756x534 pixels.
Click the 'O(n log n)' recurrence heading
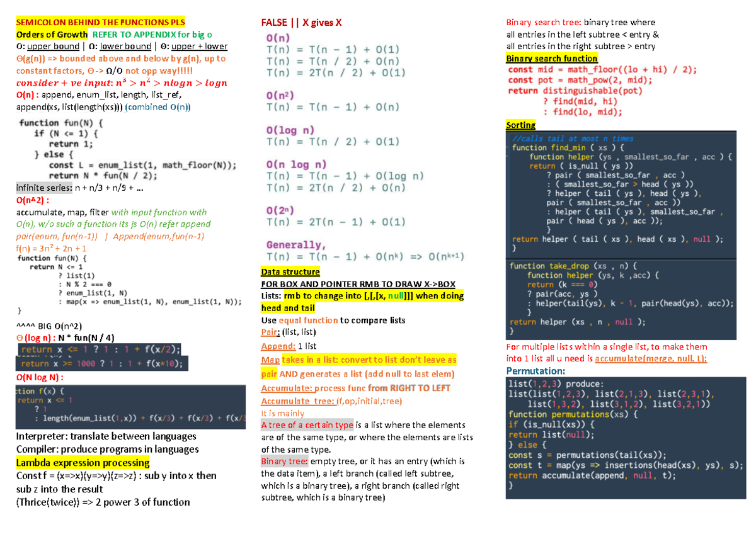click(x=296, y=165)
